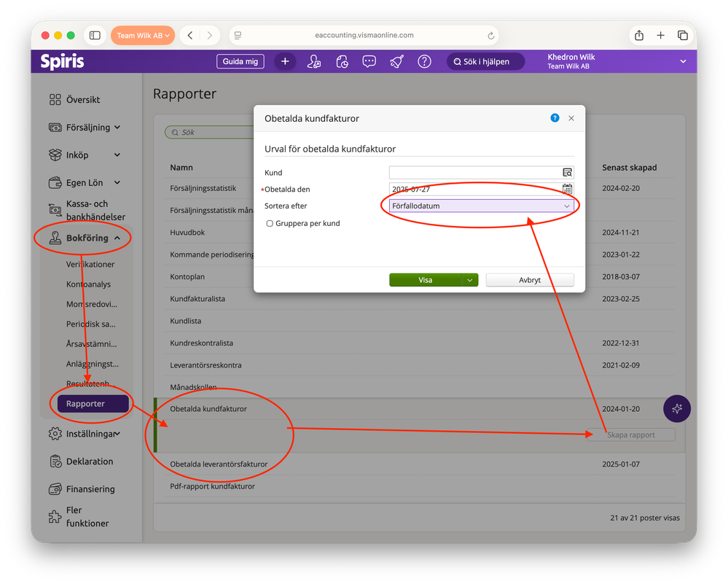Viewport: 728px width, 584px height.
Task: Click the Kund input field
Action: (475, 172)
